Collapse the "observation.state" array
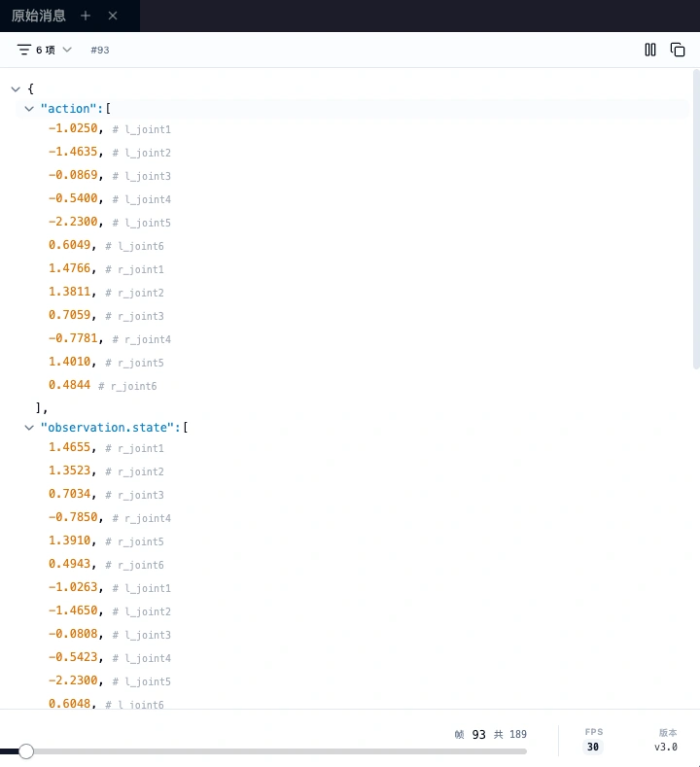The height and width of the screenshot is (767, 700). click(x=29, y=428)
